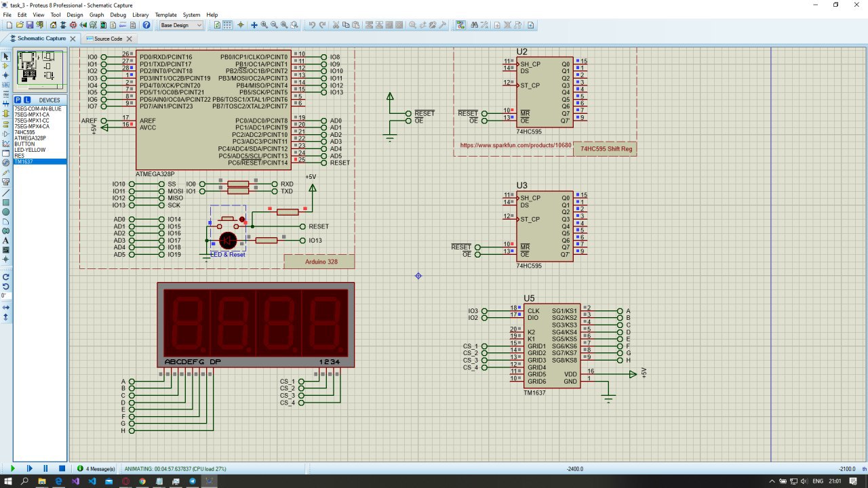Select TM1637 in the devices list

[40, 161]
